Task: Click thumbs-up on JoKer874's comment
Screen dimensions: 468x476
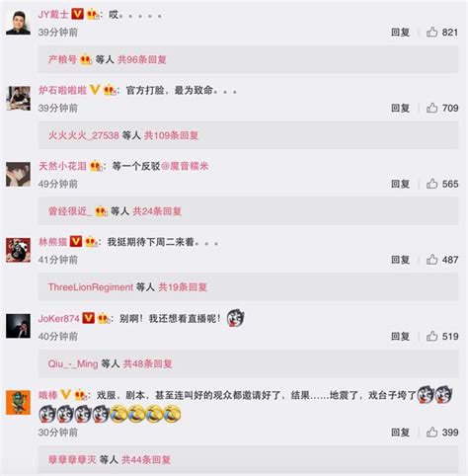Action: point(431,336)
